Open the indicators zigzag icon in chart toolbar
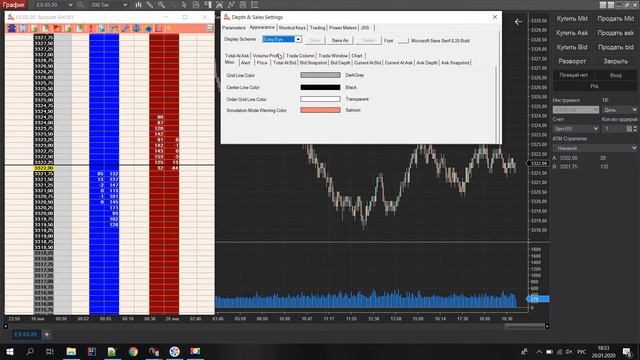Image resolution: width=640 pixels, height=360 pixels. (x=231, y=5)
